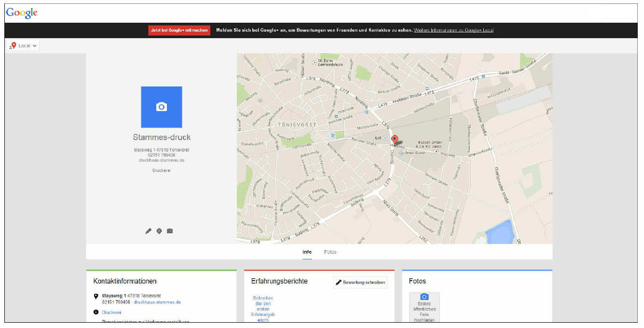Click the Google logo
This screenshot has height=328, width=644.
[x=22, y=13]
